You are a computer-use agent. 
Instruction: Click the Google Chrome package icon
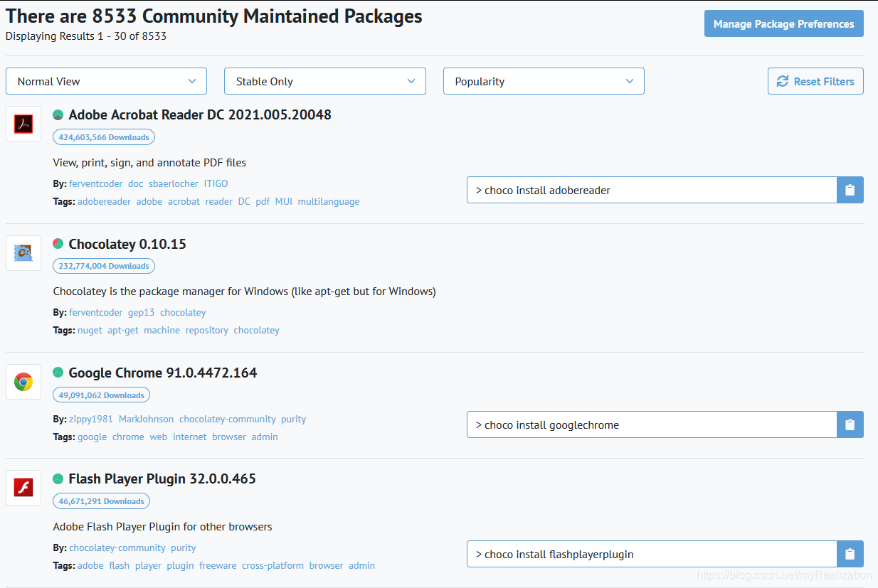pyautogui.click(x=23, y=382)
